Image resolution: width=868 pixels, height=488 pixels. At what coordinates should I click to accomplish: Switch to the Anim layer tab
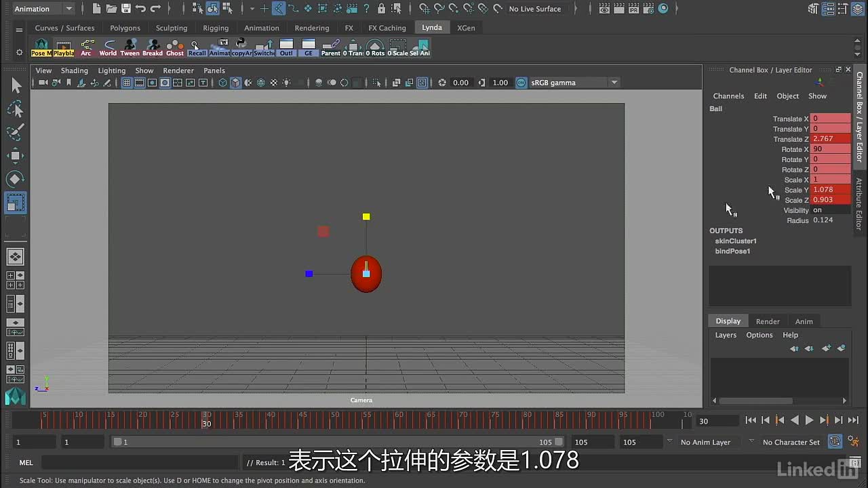pos(804,321)
